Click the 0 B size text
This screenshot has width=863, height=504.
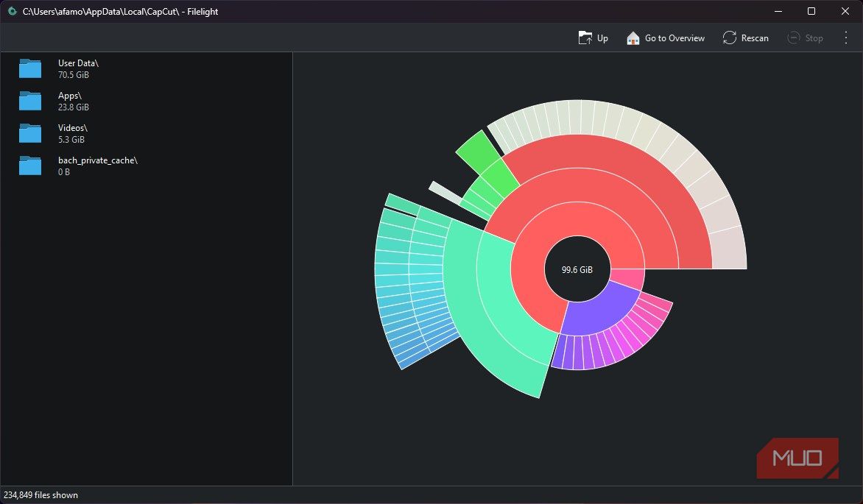click(x=64, y=172)
